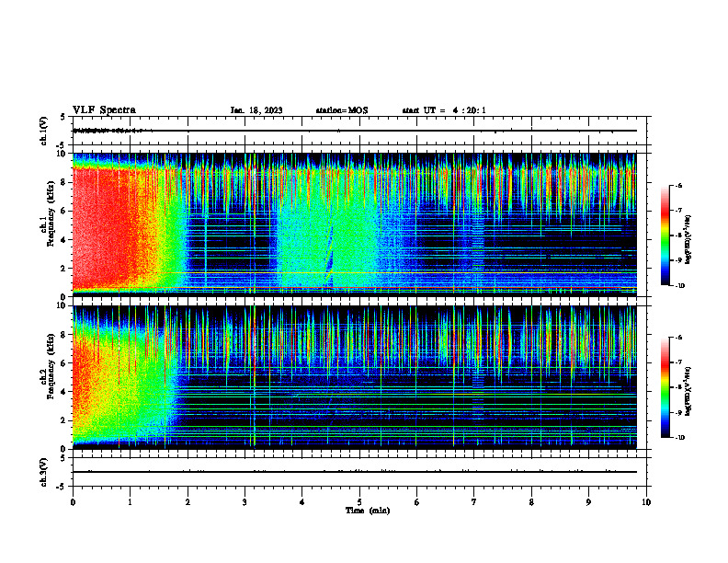This screenshot has height=563, width=728.
Task: Click the "8" kHz tick on ch.2 frequency axis
Action: pyautogui.click(x=64, y=335)
